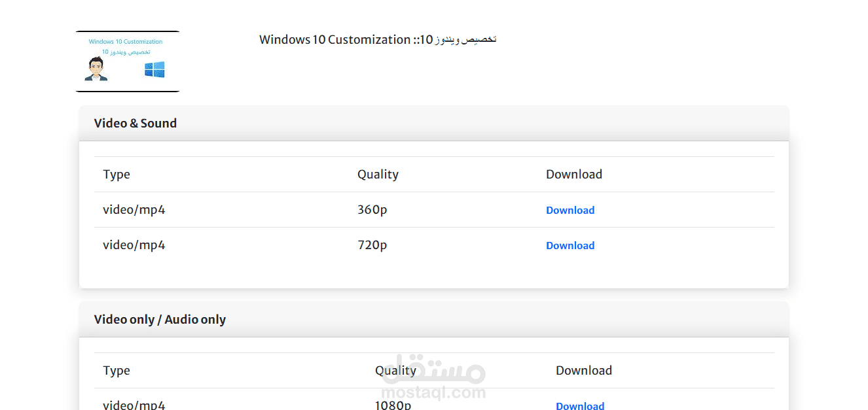Open the Windows 10 Customization video thumbnail
This screenshot has height=410, width=868.
[128, 61]
